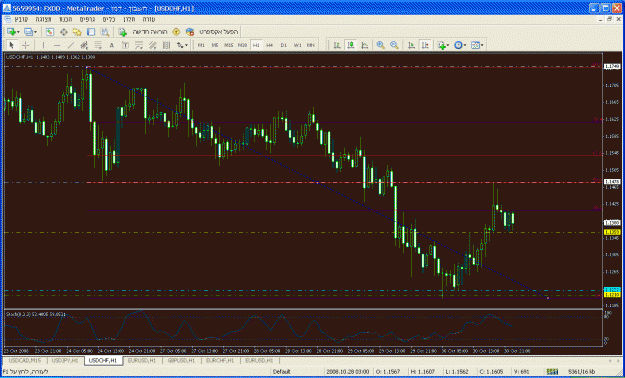Open EURUSD,H1 tab right after USDCHF,H1

142,360
